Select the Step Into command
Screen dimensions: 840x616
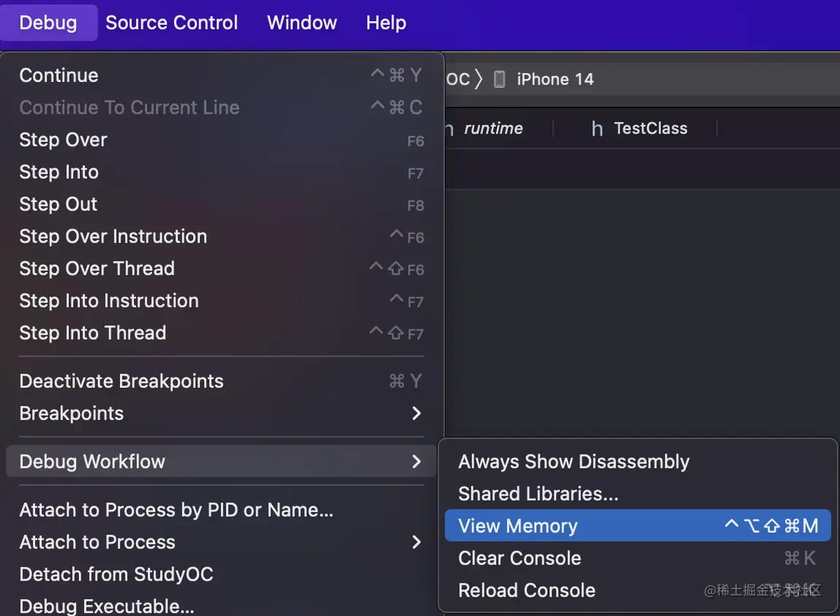pyautogui.click(x=59, y=172)
